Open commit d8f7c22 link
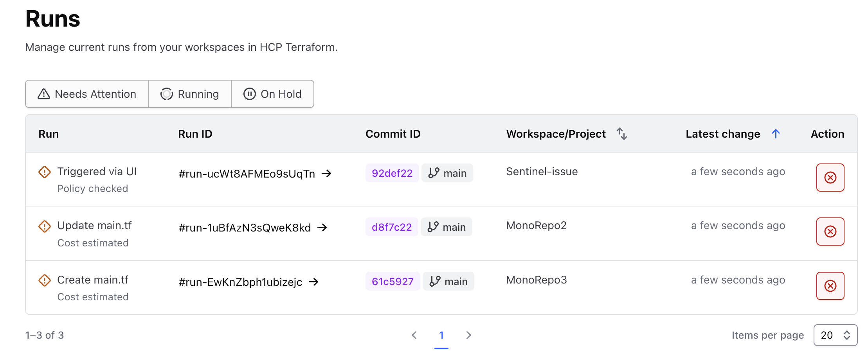868x359 pixels. point(391,227)
